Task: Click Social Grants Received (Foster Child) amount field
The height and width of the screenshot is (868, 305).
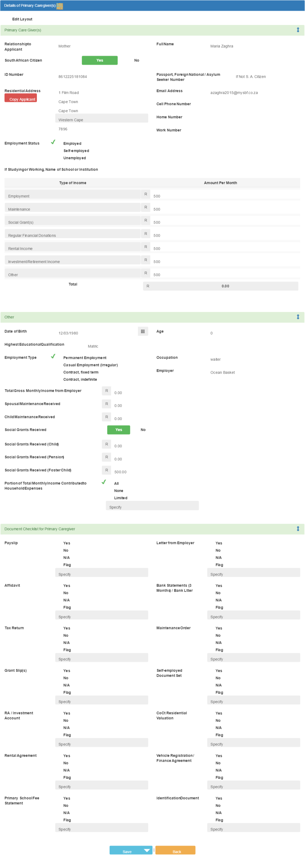Action: [129, 471]
